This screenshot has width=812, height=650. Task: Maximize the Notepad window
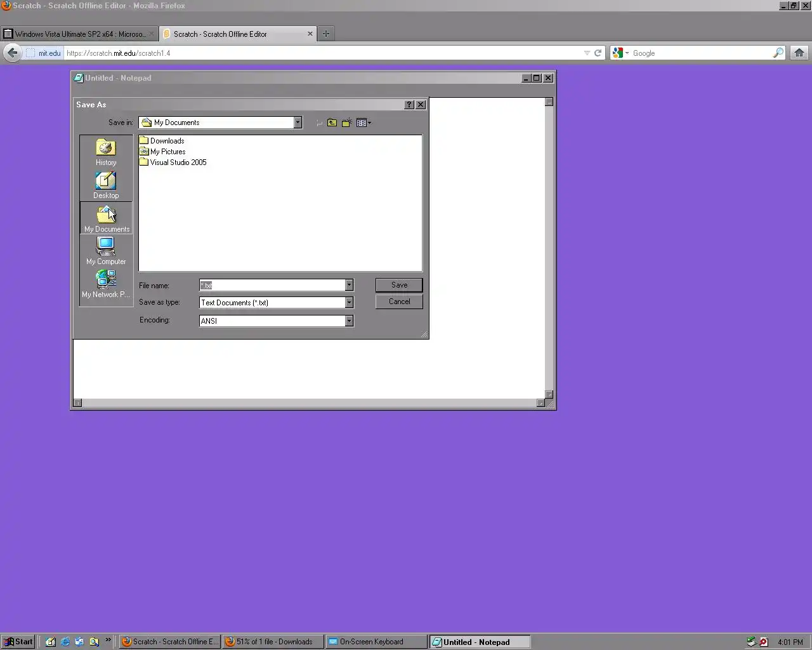[537, 78]
